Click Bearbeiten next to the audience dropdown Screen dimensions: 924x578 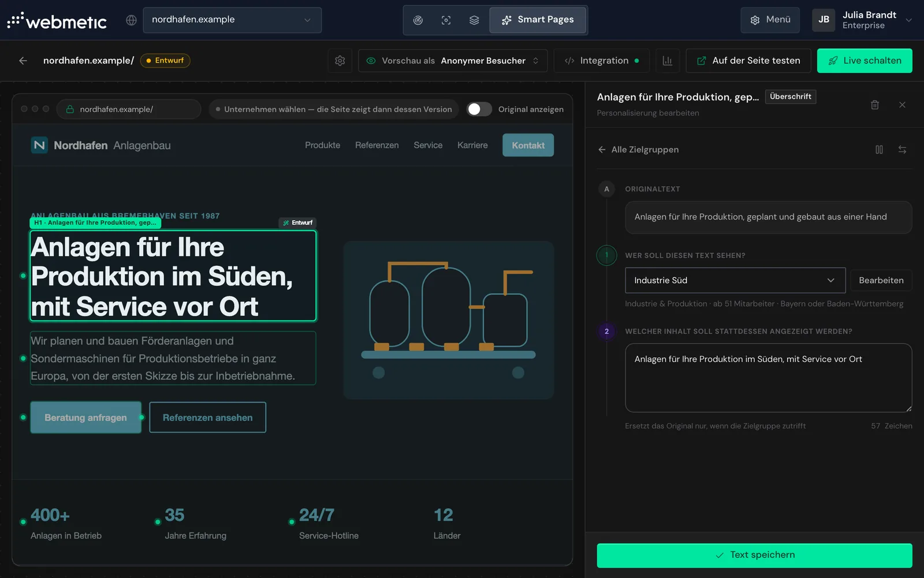[881, 280]
